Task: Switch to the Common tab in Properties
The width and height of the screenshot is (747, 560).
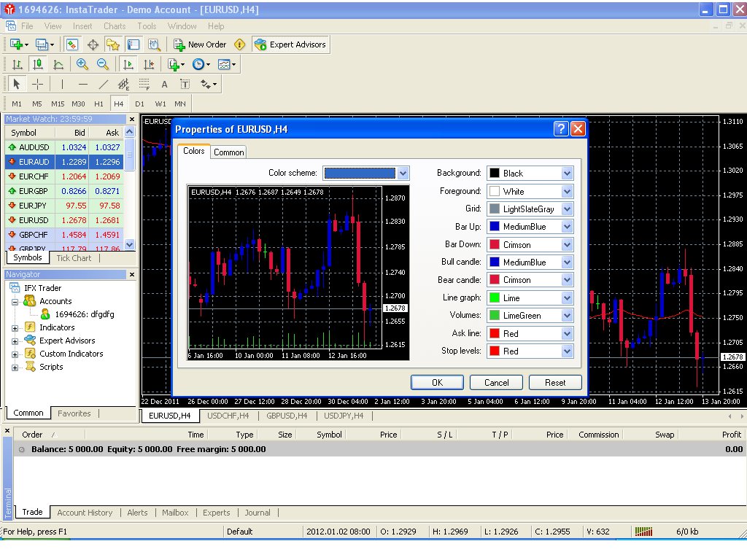Action: [228, 152]
